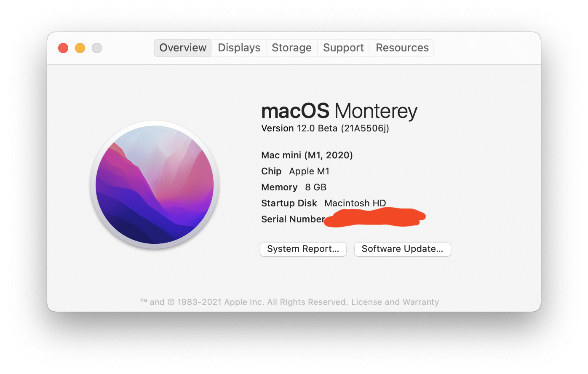The image size is (588, 374).
Task: Click the Macintosh HD startup disk value
Action: (355, 203)
